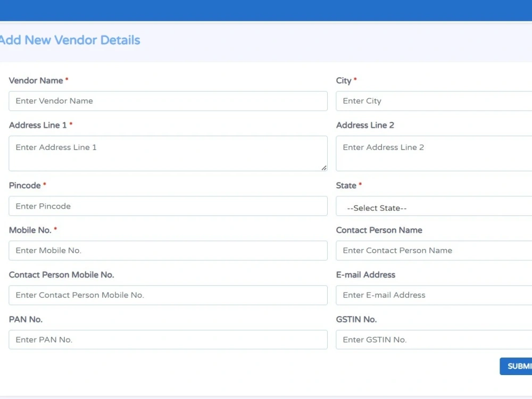Focus the Contact Person Name field

[x=434, y=251]
